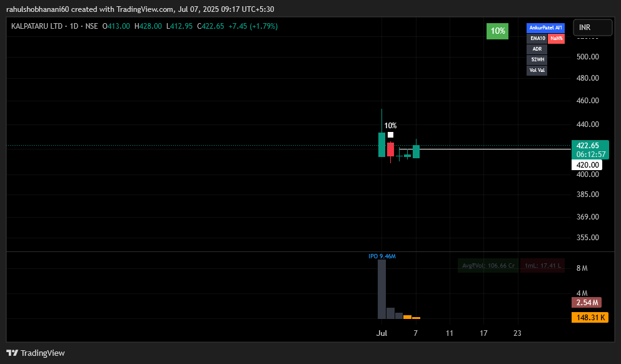Screen dimensions: 621x364
Task: Click the 440.00 price axis label
Action: click(x=588, y=124)
